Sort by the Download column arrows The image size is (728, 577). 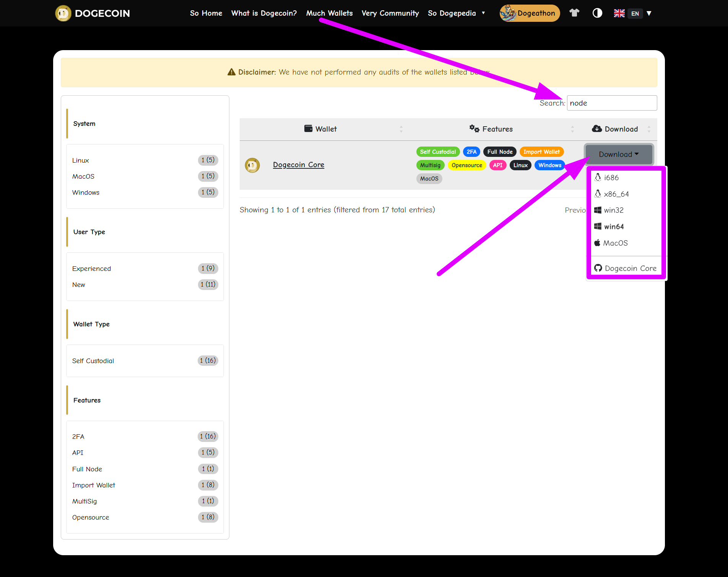click(649, 129)
